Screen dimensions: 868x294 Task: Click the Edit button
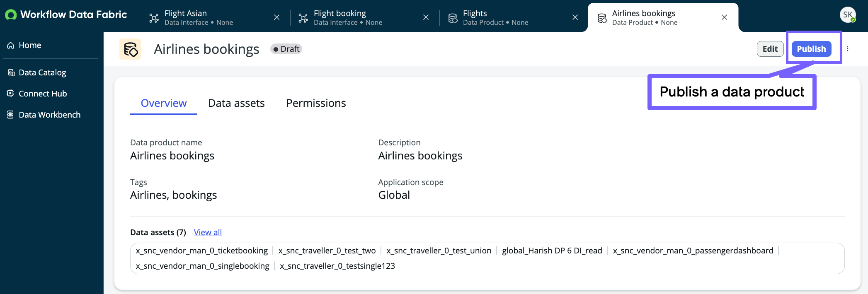pyautogui.click(x=770, y=49)
